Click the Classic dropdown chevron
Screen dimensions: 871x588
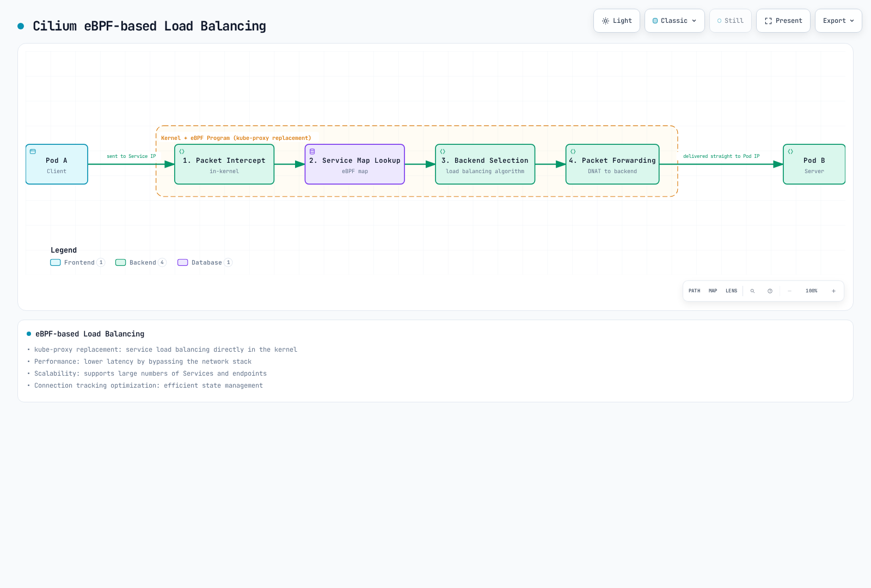pyautogui.click(x=694, y=21)
